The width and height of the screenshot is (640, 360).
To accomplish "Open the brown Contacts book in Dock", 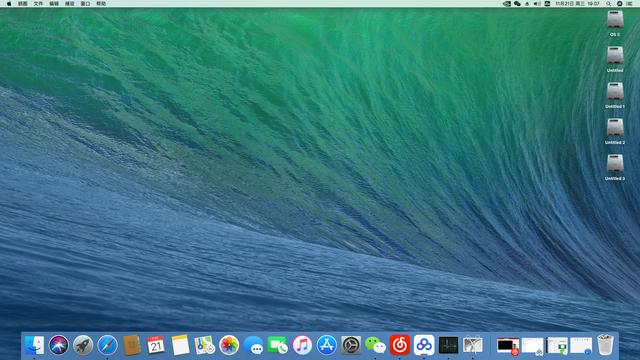I will click(132, 345).
